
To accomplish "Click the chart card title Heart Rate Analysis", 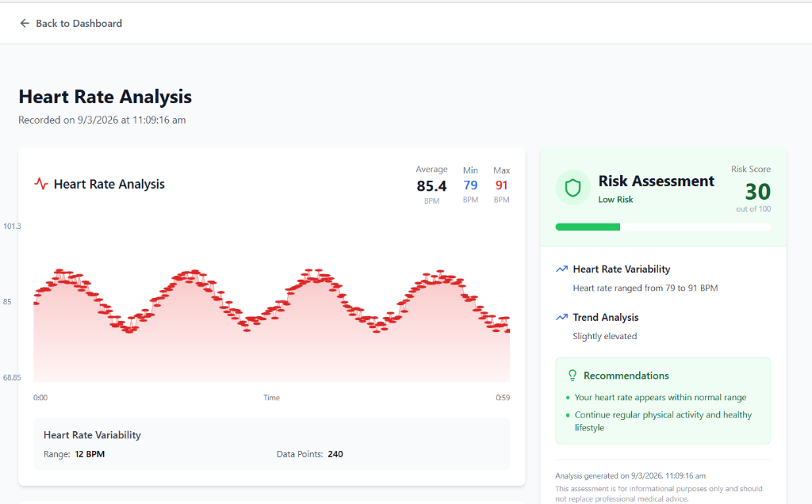I will tap(109, 184).
